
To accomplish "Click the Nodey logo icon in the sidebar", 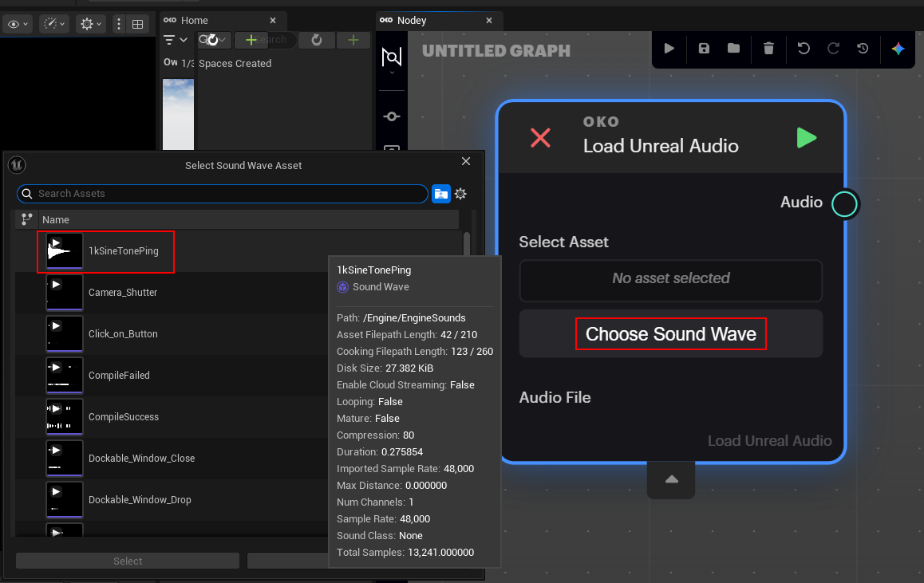I will coord(392,57).
